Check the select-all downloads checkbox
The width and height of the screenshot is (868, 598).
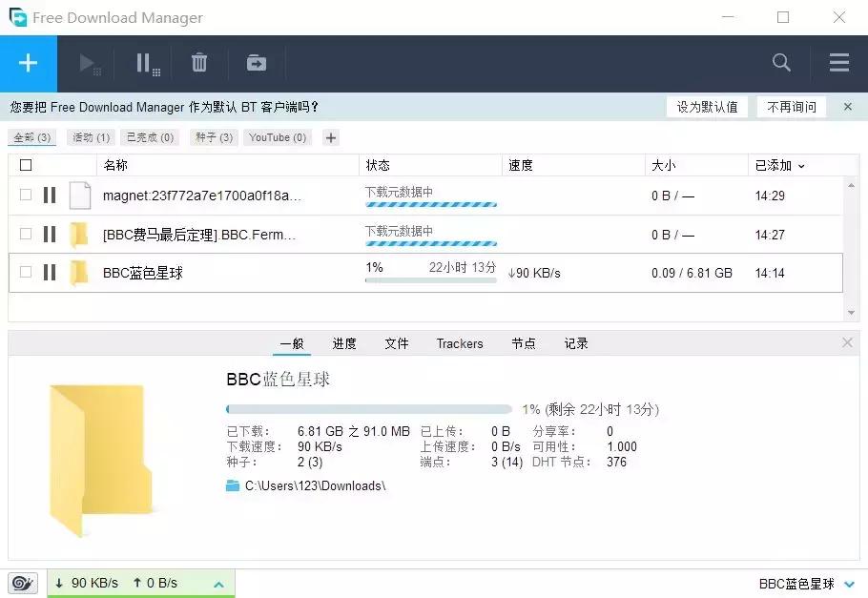26,164
